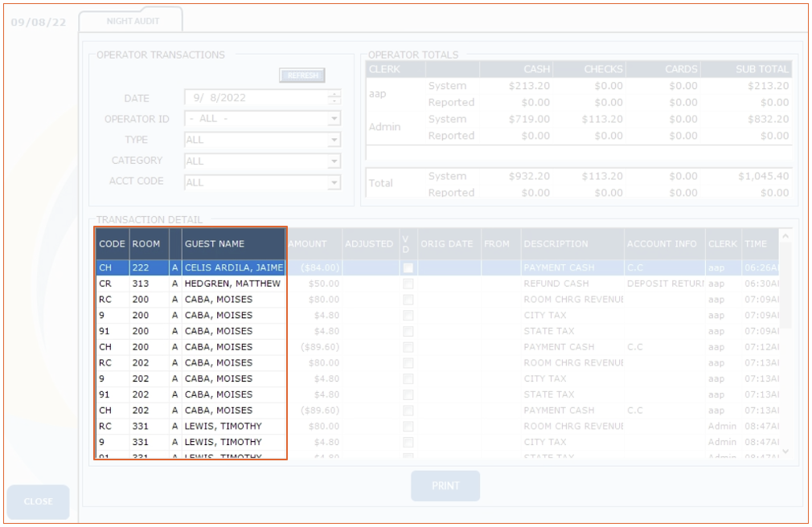This screenshot has width=812, height=527.
Task: Click the REFRESH button
Action: (302, 76)
